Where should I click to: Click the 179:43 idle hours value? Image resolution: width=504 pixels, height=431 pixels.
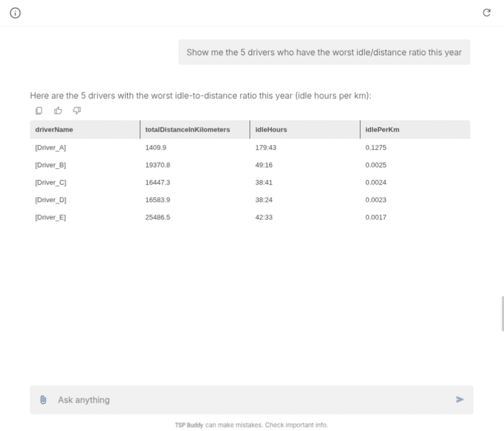[x=266, y=148]
